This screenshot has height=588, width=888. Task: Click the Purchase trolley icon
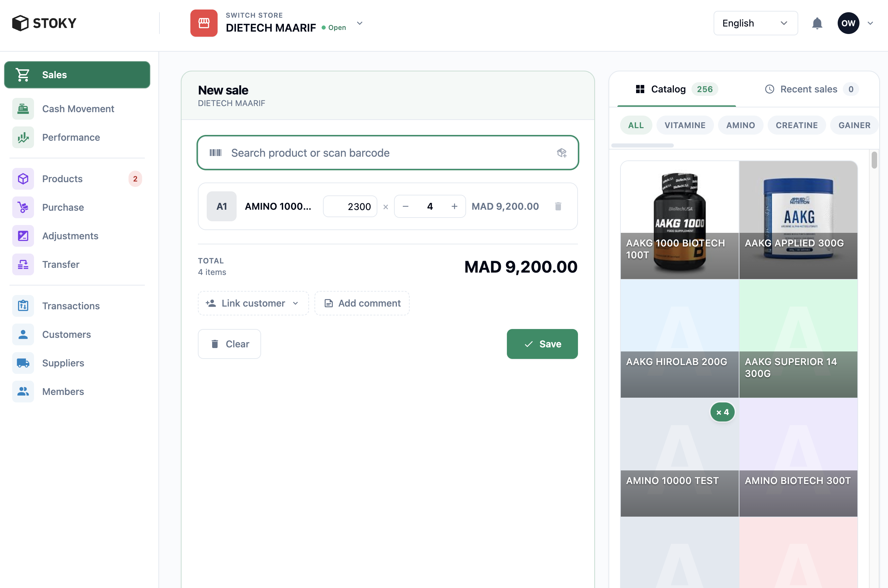tap(23, 207)
